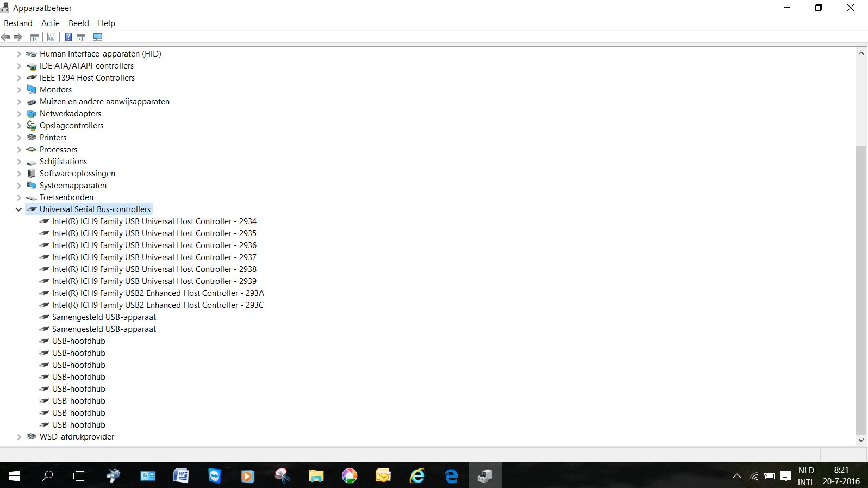Expand the IEEE 1394 Host Controllers node
This screenshot has width=868, height=488.
pyautogui.click(x=19, y=78)
